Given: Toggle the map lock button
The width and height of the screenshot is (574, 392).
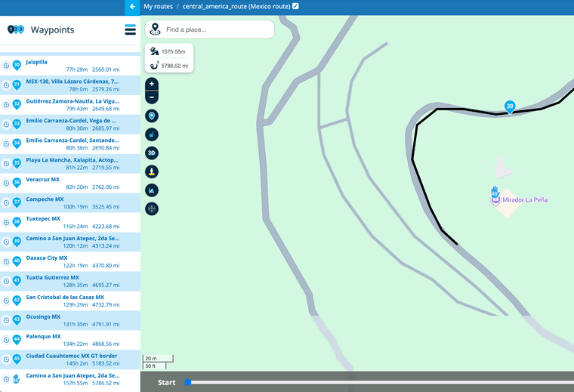Looking at the screenshot, I should (x=152, y=134).
